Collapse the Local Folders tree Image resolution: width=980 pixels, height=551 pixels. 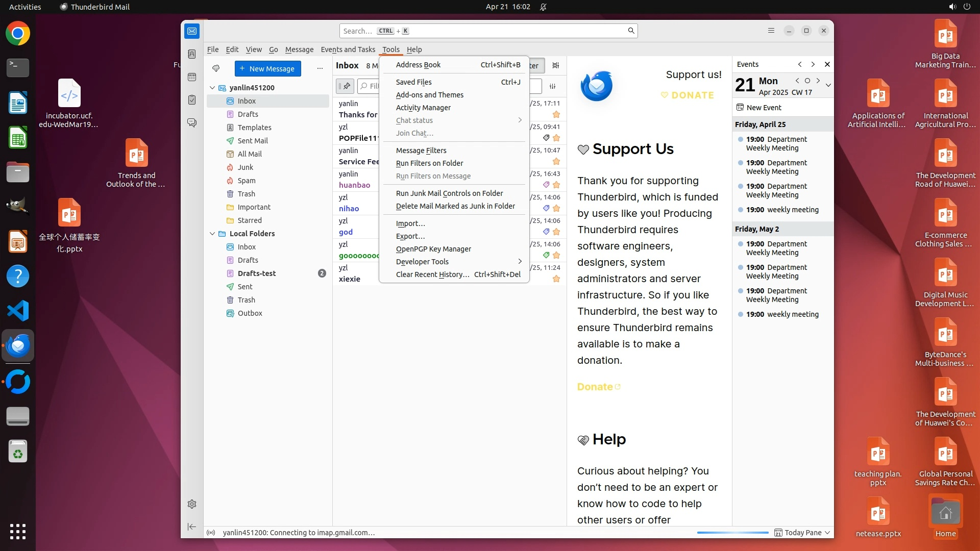[x=212, y=234]
